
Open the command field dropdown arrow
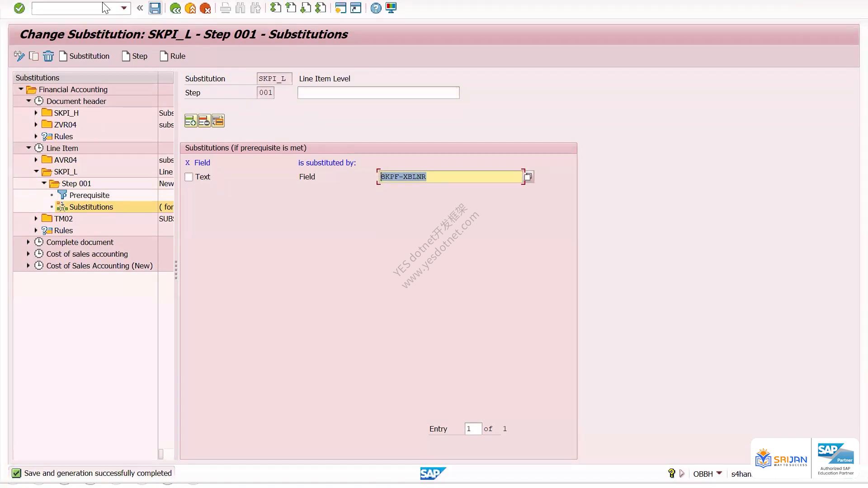click(123, 8)
